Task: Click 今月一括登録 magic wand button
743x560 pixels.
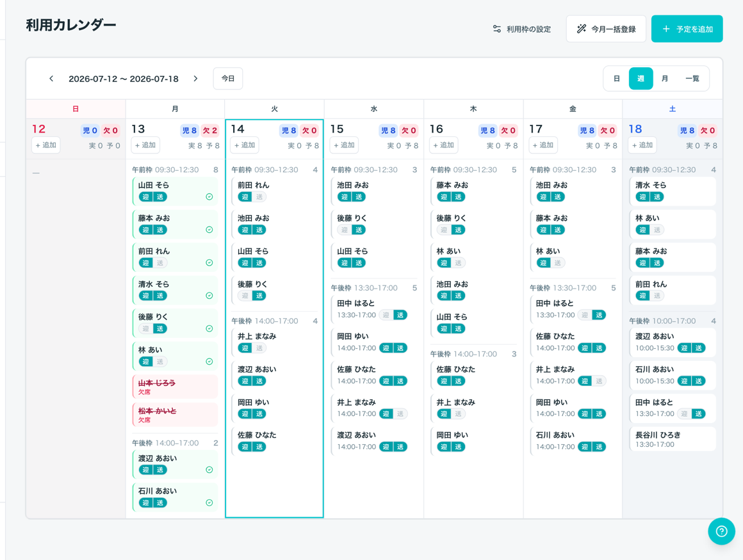Action: [x=606, y=29]
